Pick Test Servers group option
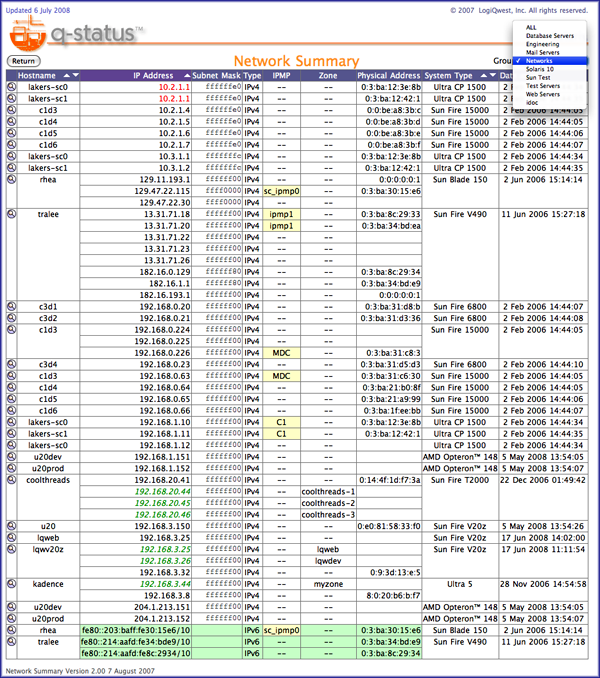 coord(550,86)
